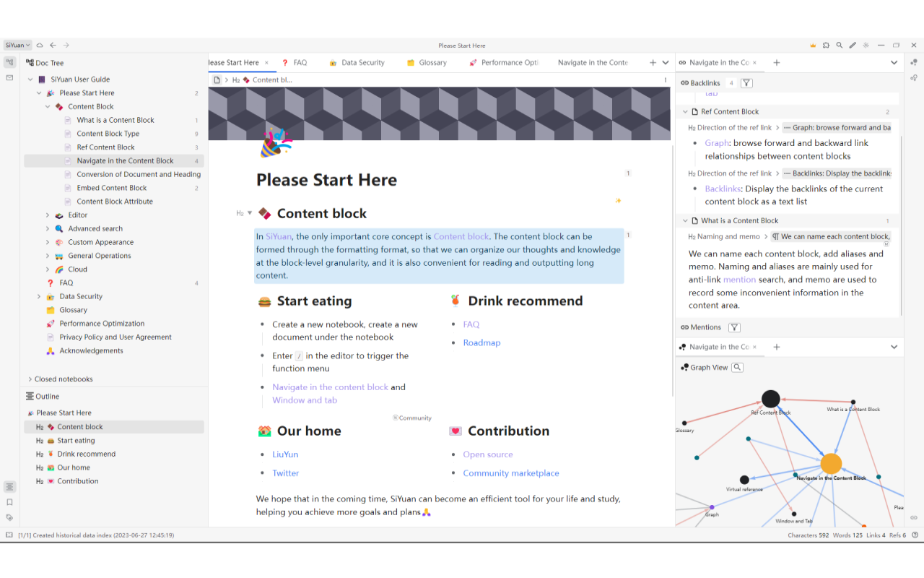This screenshot has height=578, width=924.
Task: Open search with the magnifier icon in title bar
Action: tap(840, 45)
